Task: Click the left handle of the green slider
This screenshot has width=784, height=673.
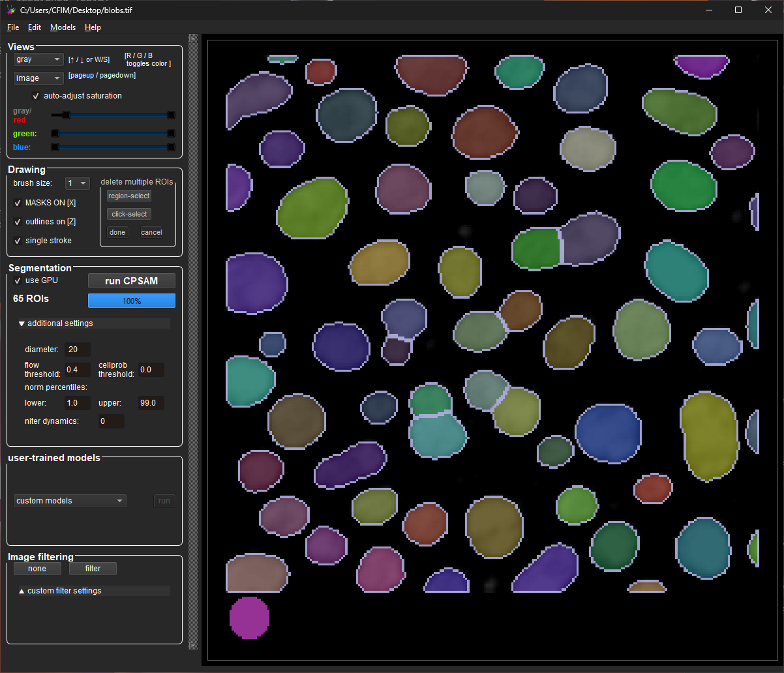Action: point(55,133)
